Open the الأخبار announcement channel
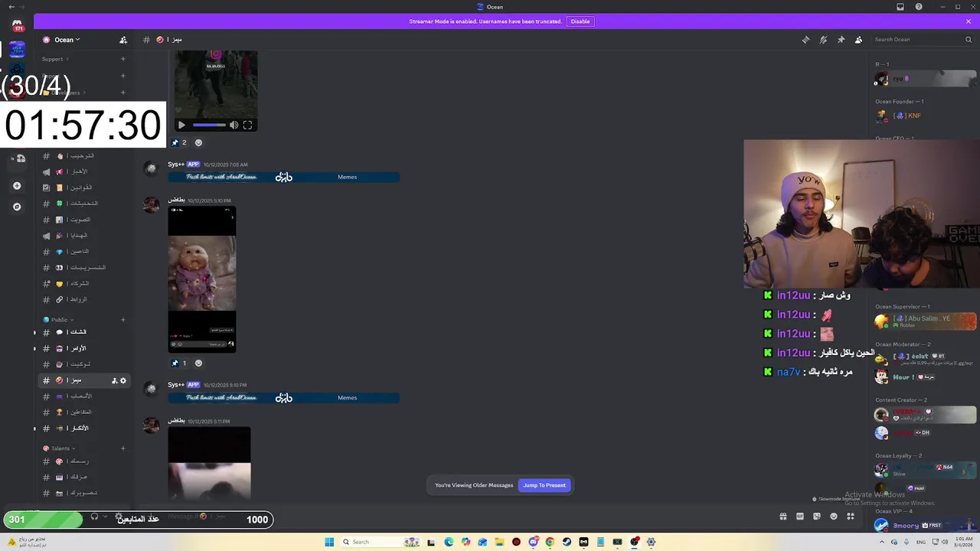This screenshot has height=551, width=980. point(84,171)
